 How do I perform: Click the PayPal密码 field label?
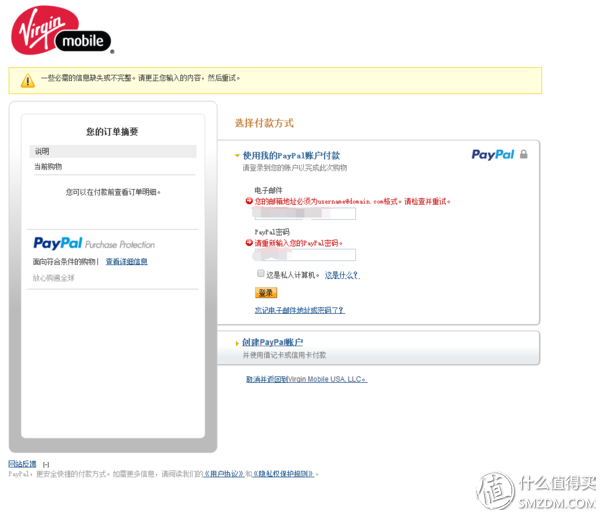pos(272,232)
